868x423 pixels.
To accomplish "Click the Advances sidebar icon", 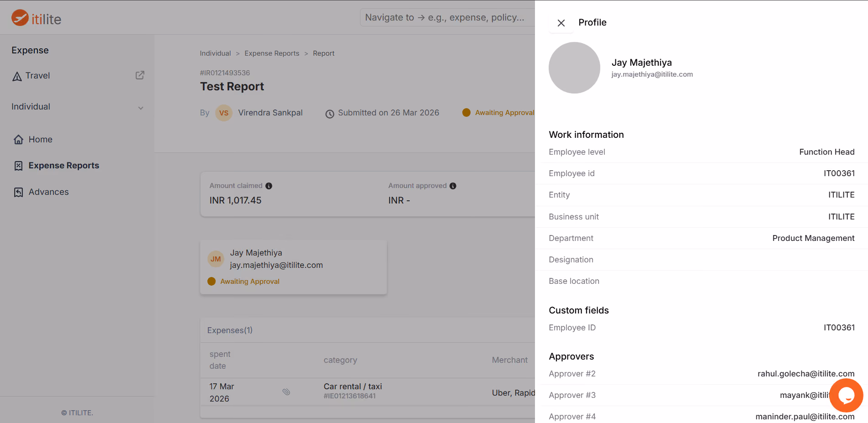I will click(18, 192).
